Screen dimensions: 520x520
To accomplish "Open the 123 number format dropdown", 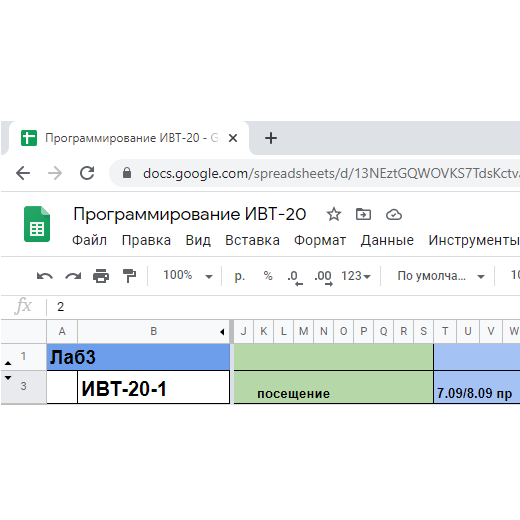I will coord(356,276).
